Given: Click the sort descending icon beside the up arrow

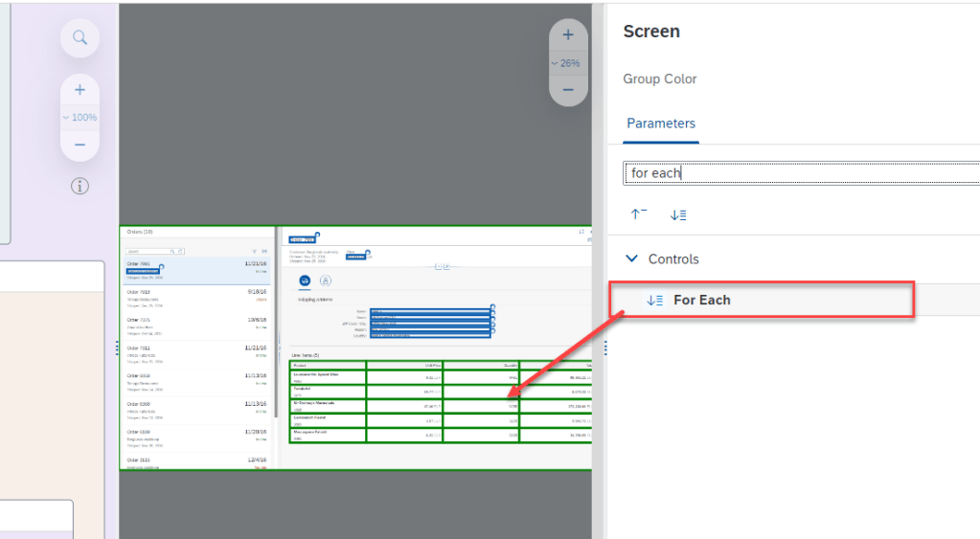Looking at the screenshot, I should pos(678,215).
